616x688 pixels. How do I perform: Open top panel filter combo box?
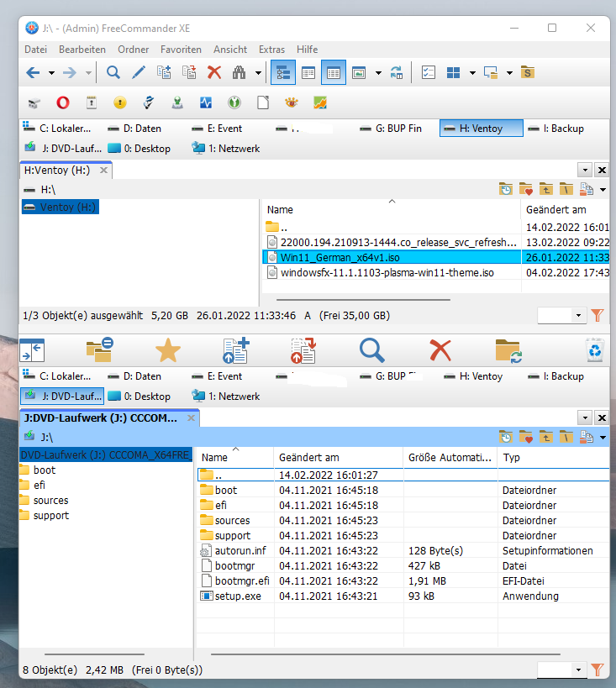pyautogui.click(x=562, y=316)
